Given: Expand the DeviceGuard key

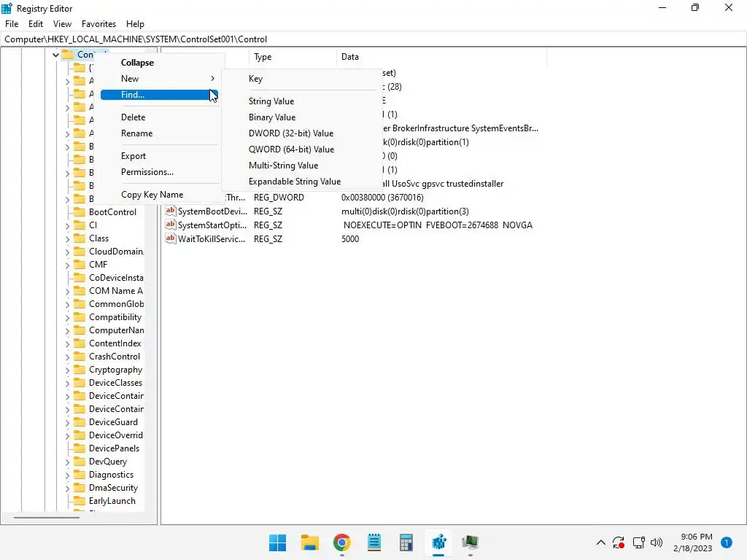Looking at the screenshot, I should [x=67, y=423].
